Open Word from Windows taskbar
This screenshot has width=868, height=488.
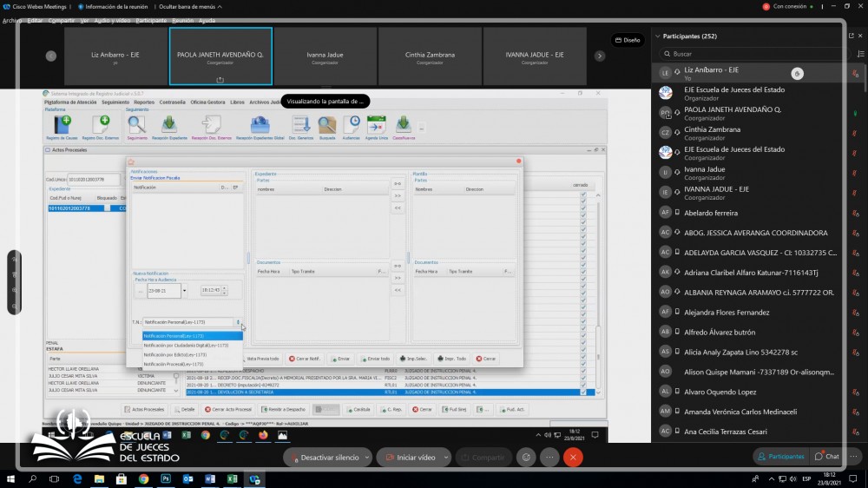(210, 479)
